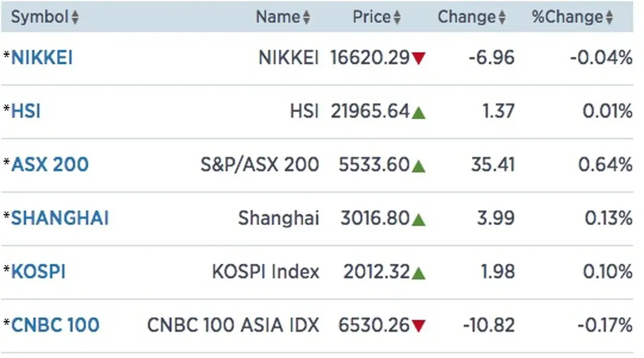Click red down arrow beside NIKKEI price
Screen dimensions: 644x358
(419, 58)
